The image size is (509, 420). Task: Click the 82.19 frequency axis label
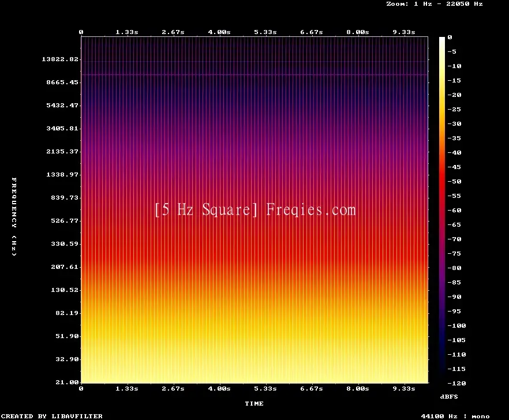pos(67,313)
